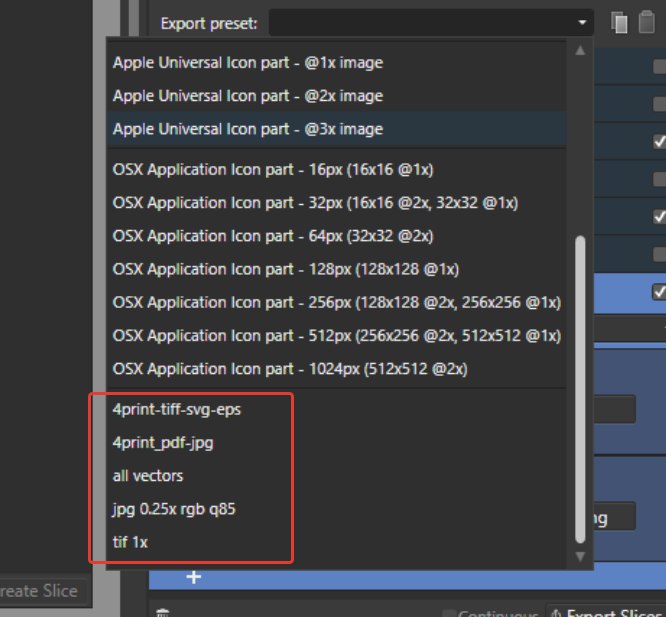Click the paste preset clipboard icon
The width and height of the screenshot is (666, 617).
point(646,22)
